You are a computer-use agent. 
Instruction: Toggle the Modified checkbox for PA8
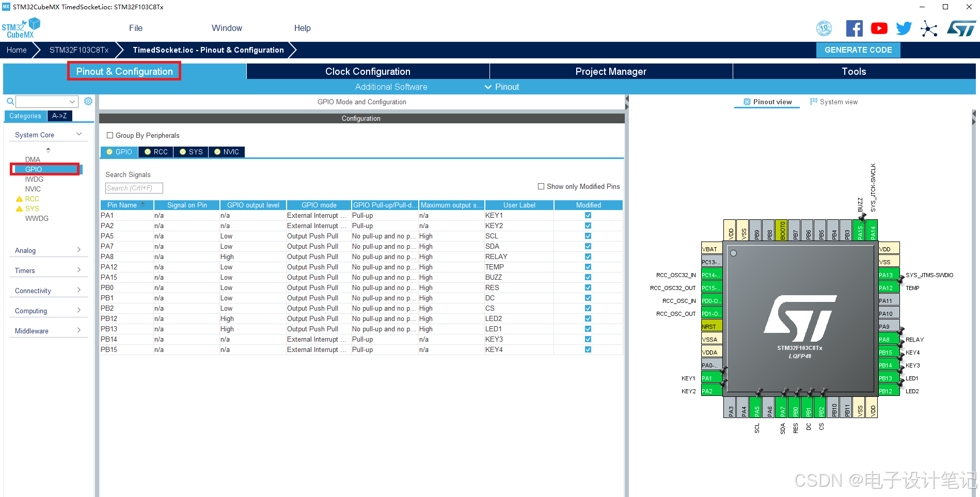point(588,256)
